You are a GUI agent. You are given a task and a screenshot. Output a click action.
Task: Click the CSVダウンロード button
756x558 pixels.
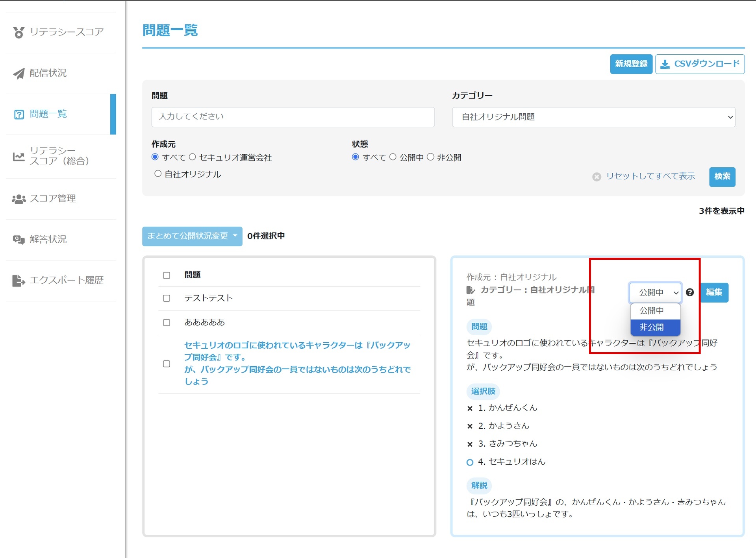pyautogui.click(x=700, y=64)
